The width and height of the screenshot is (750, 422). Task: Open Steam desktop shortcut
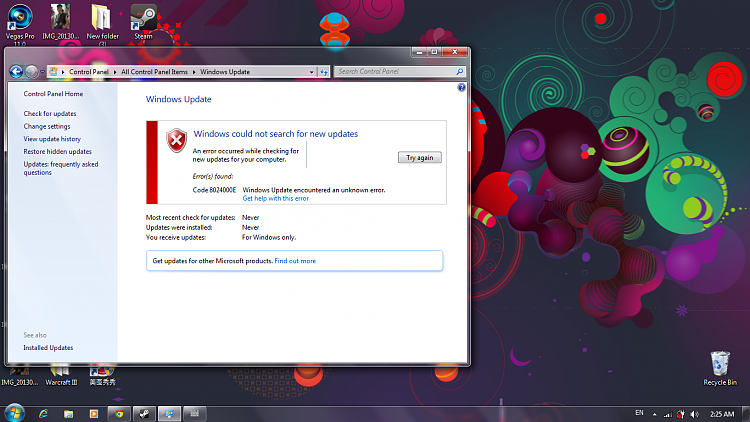pyautogui.click(x=143, y=22)
